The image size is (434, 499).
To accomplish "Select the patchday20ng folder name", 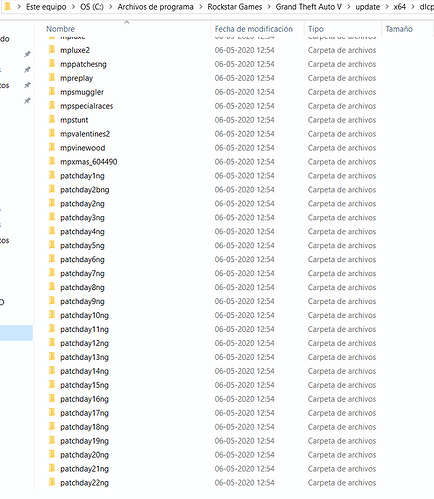I will [84, 455].
